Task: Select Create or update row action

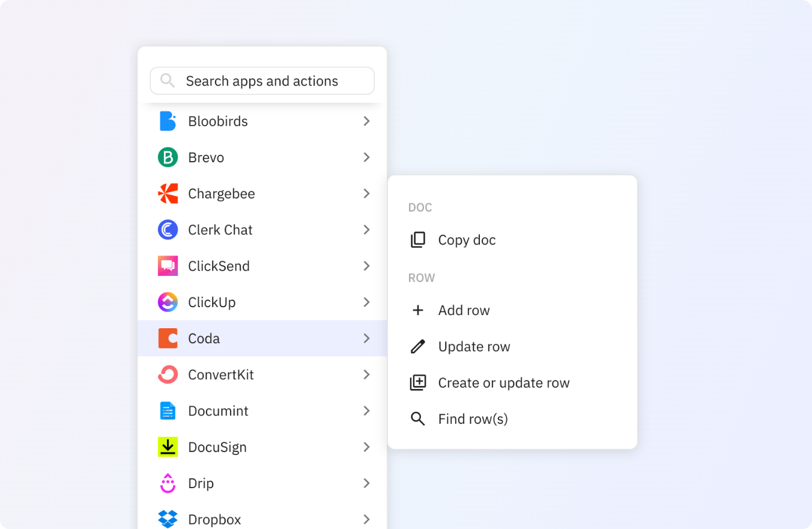Action: (504, 382)
